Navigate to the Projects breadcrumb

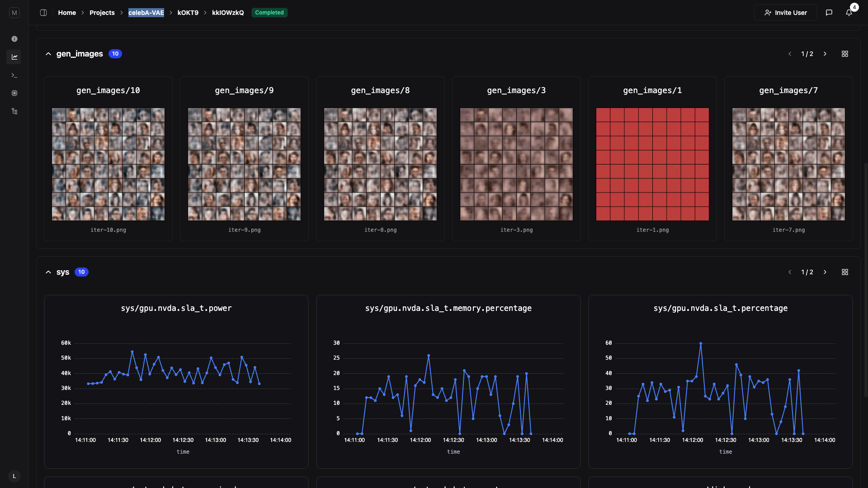coord(102,13)
